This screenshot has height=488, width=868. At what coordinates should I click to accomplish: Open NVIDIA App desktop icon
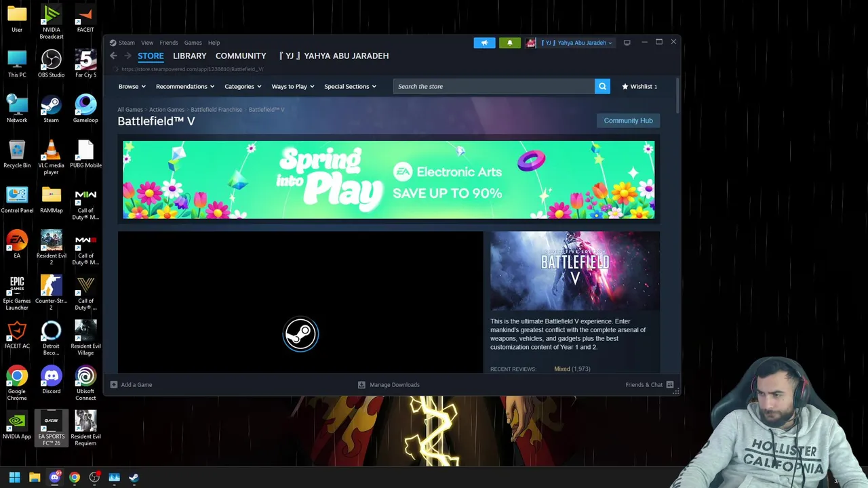pos(17,426)
